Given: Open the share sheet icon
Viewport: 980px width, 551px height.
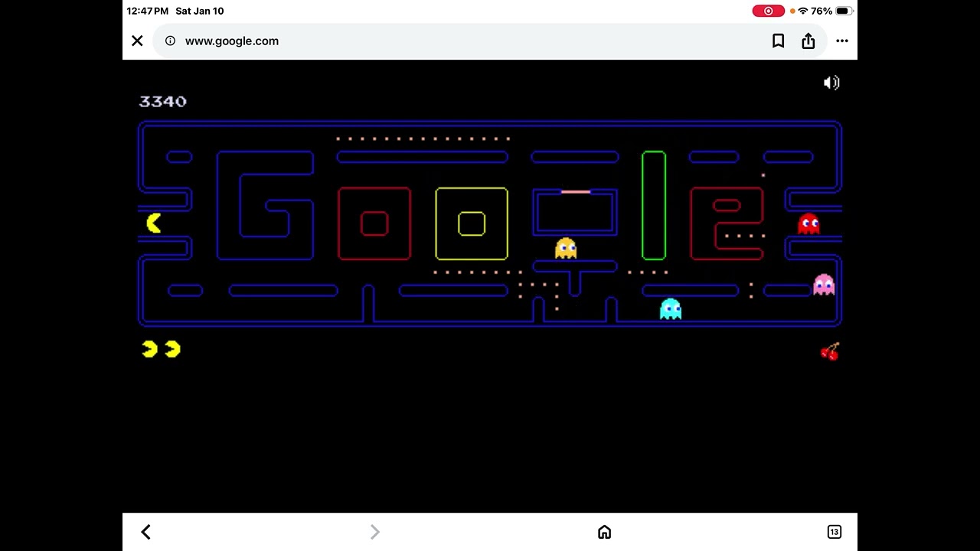Looking at the screenshot, I should (x=808, y=41).
